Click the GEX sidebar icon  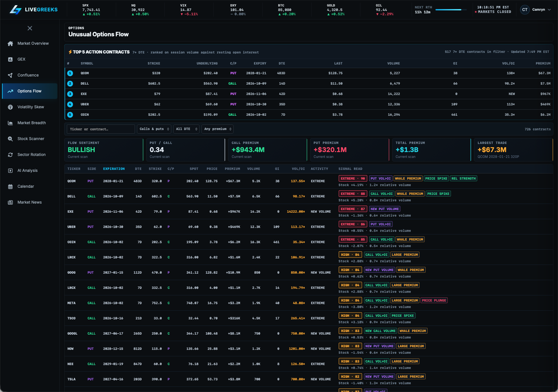pyautogui.click(x=10, y=59)
